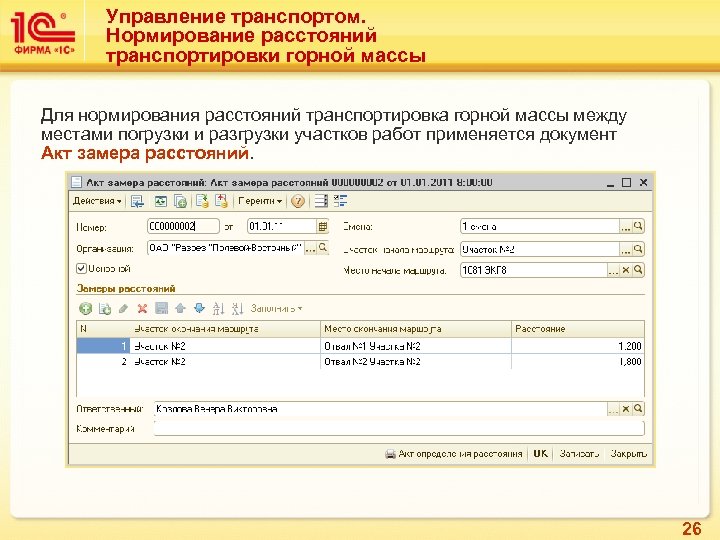Open Ответственный magnifier lookup
The image size is (720, 540).
tap(638, 409)
